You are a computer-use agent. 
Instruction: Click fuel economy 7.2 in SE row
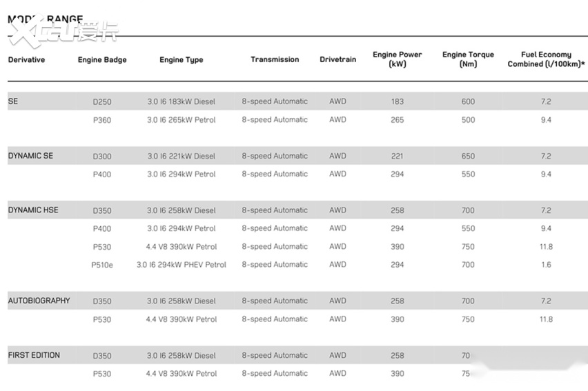(546, 101)
